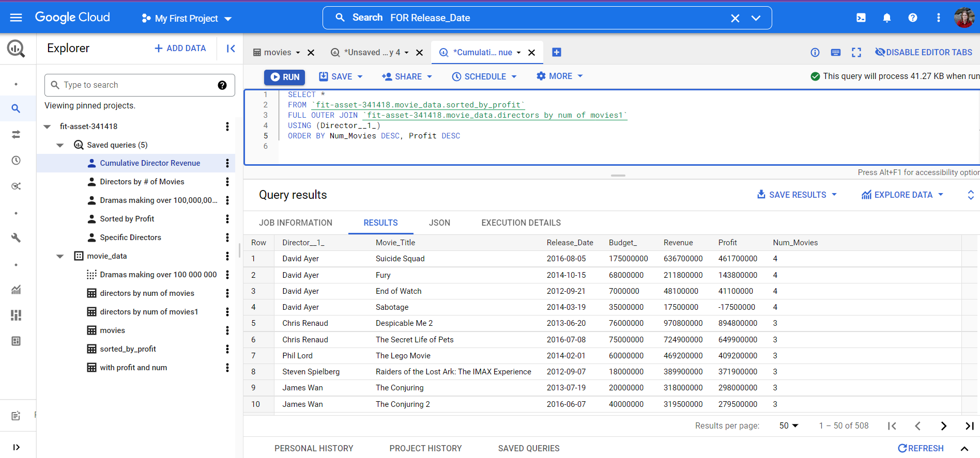
Task: Open the notifications bell
Action: [x=886, y=18]
